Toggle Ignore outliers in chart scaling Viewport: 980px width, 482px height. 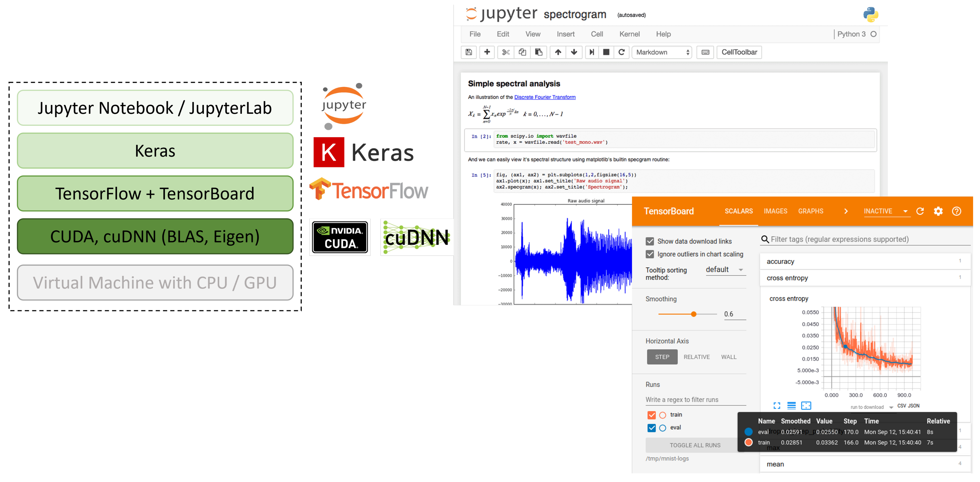click(650, 254)
